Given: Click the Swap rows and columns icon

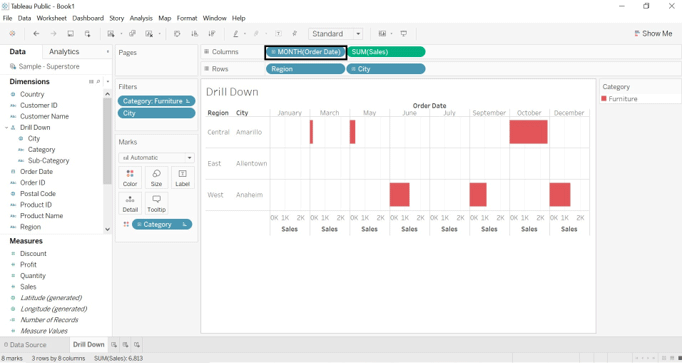Looking at the screenshot, I should tap(177, 33).
